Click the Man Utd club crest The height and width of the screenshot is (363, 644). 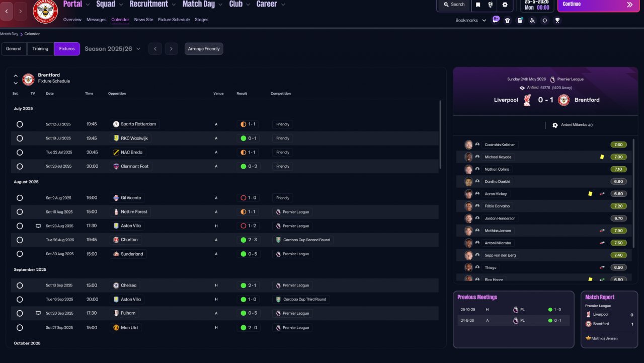(116, 328)
